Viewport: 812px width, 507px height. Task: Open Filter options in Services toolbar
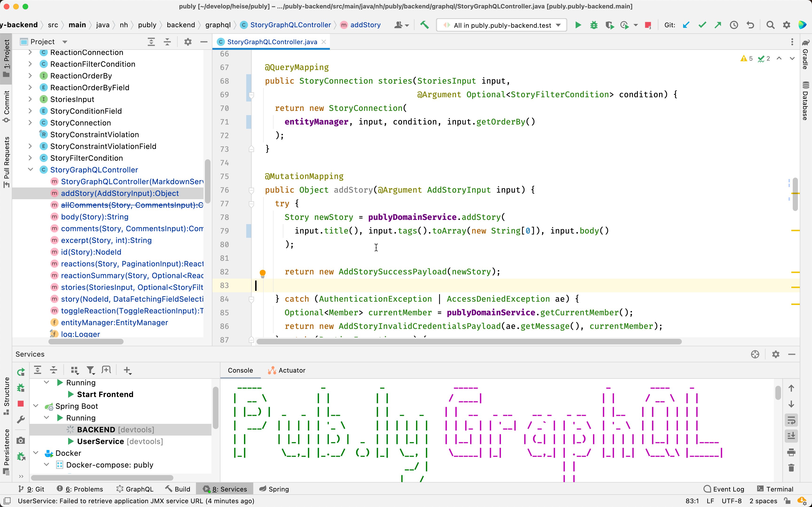pos(90,370)
